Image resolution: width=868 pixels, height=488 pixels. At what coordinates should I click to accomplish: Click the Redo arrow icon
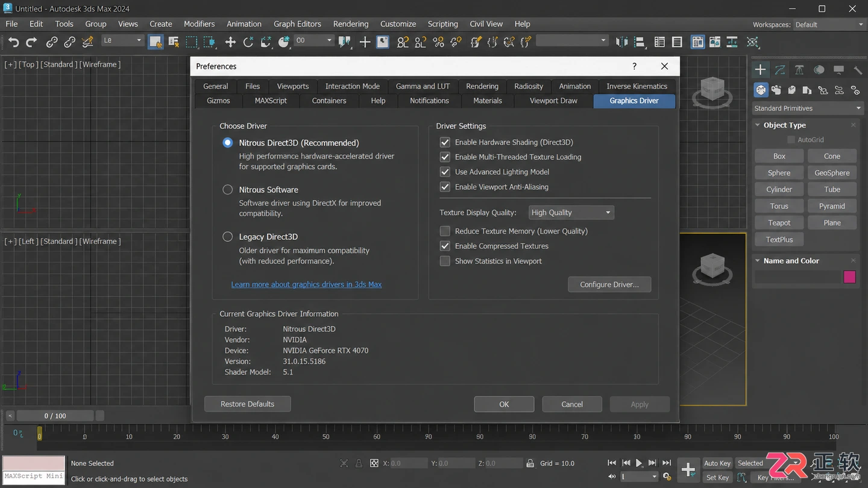pos(31,42)
